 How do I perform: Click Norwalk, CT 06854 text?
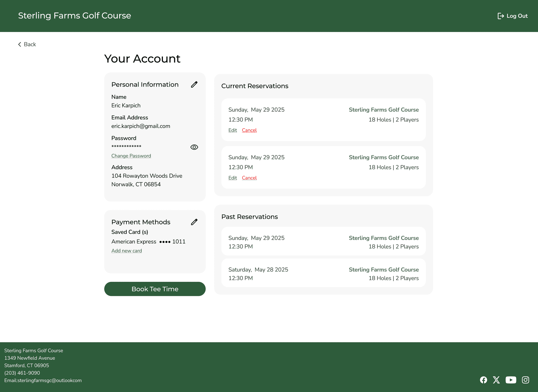coord(136,184)
